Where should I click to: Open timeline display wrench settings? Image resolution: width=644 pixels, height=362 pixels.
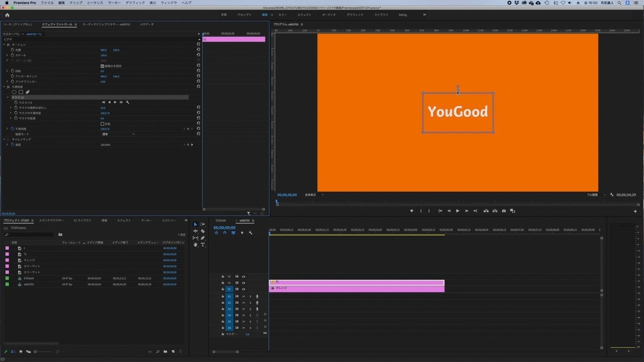tap(251, 233)
